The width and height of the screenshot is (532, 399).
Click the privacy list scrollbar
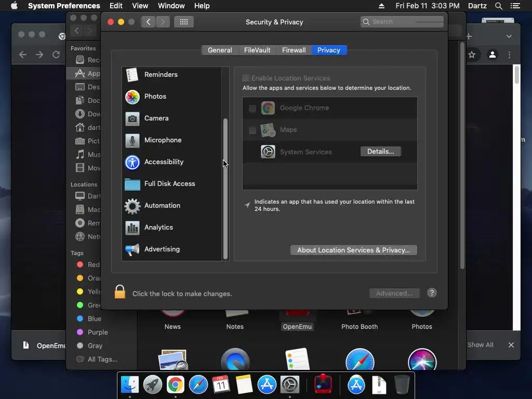[225, 188]
